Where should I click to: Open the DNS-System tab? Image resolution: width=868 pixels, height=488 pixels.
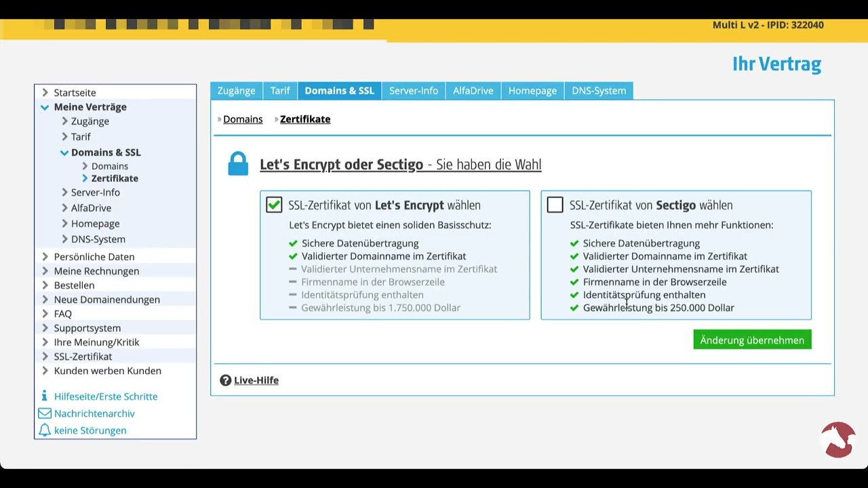[x=599, y=91]
